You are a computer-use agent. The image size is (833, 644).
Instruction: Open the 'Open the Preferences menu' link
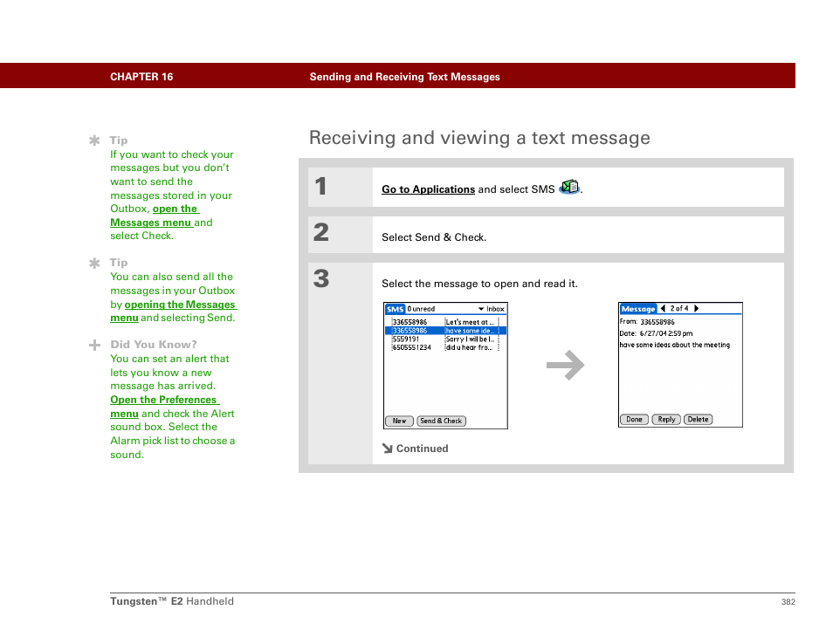pos(164,406)
